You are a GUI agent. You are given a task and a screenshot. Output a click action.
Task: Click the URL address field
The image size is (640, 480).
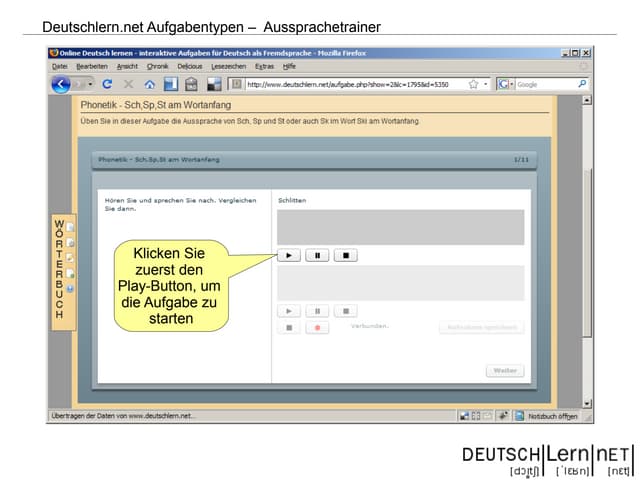click(355, 84)
